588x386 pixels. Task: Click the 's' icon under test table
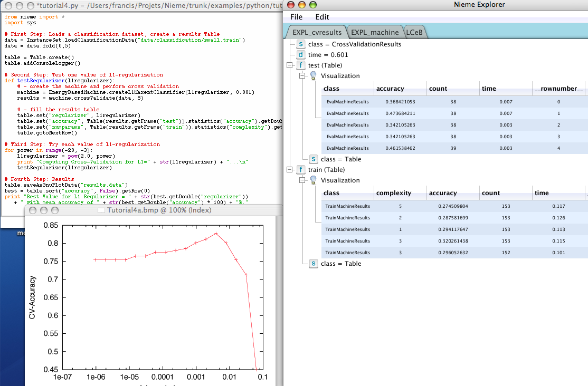coord(314,159)
